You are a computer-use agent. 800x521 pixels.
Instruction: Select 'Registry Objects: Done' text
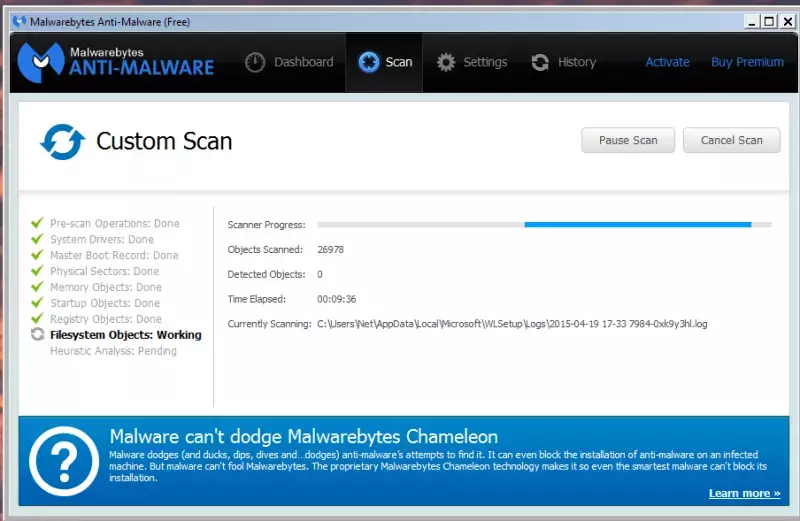106,319
